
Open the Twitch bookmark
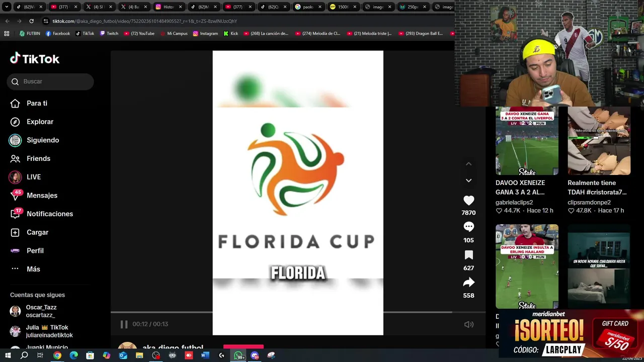point(109,34)
